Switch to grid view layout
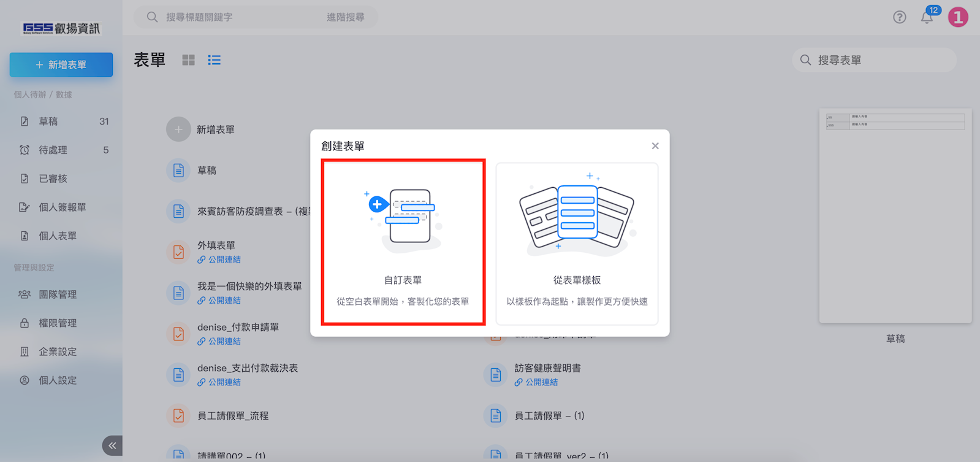 click(189, 60)
